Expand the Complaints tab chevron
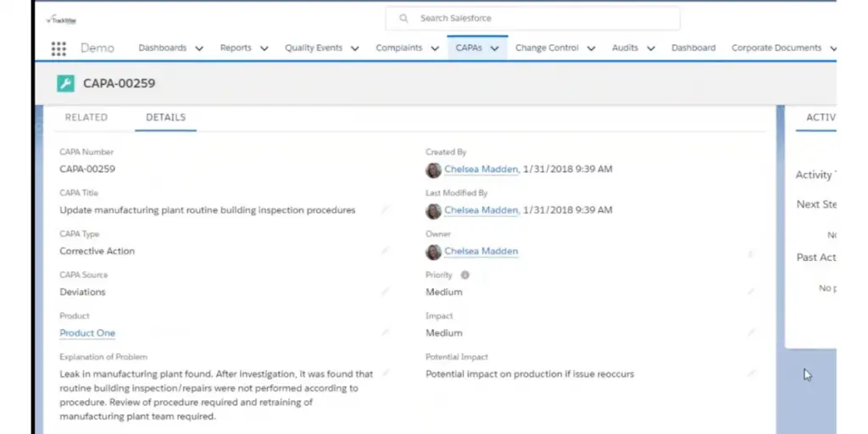The image size is (868, 434). click(x=435, y=48)
